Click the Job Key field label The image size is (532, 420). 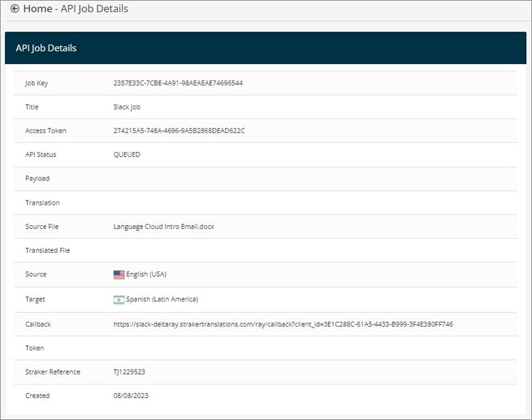[37, 84]
